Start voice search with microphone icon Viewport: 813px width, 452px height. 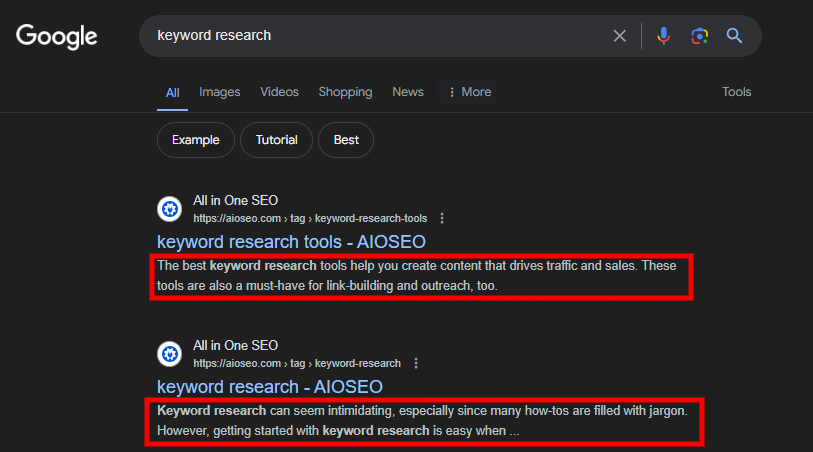(663, 36)
